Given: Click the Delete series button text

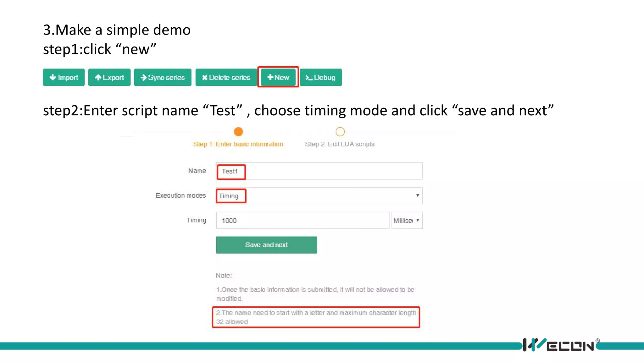Looking at the screenshot, I should tap(230, 77).
